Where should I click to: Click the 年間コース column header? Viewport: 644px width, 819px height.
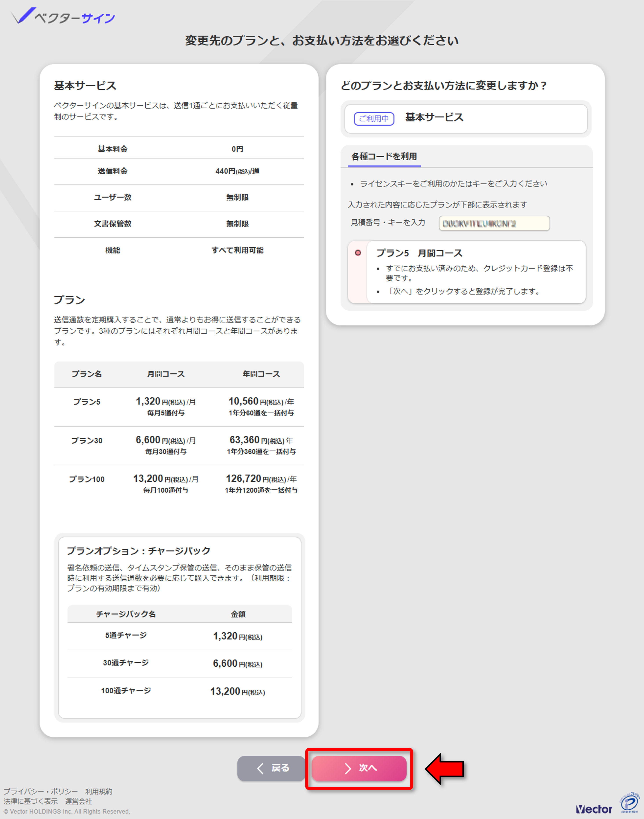(261, 374)
